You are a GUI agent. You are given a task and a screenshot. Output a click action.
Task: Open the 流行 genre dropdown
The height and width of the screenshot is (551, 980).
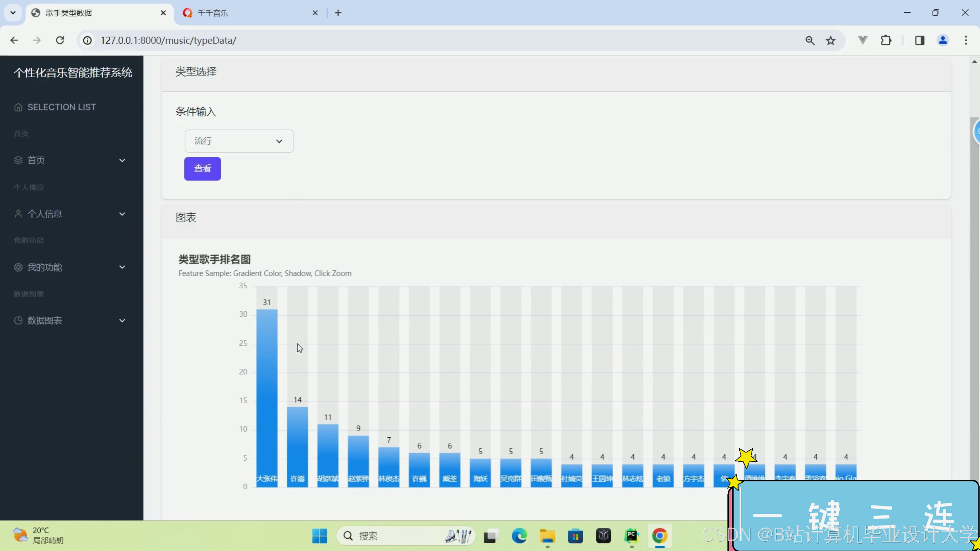tap(239, 141)
